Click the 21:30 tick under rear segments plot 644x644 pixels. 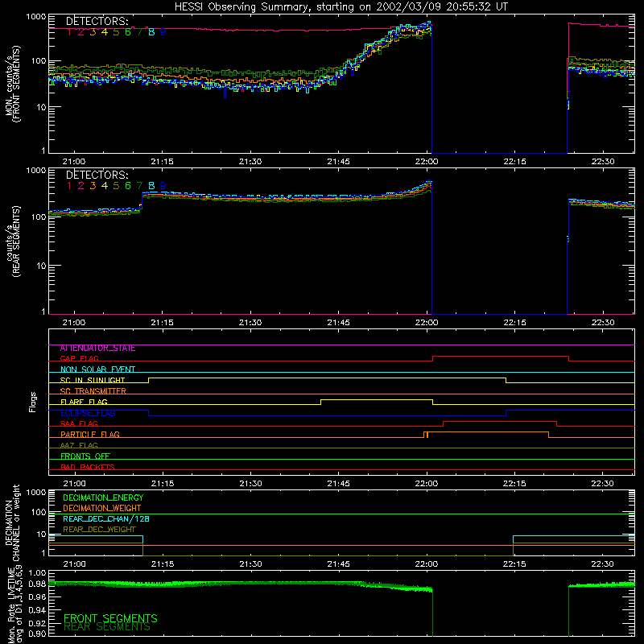250,323
